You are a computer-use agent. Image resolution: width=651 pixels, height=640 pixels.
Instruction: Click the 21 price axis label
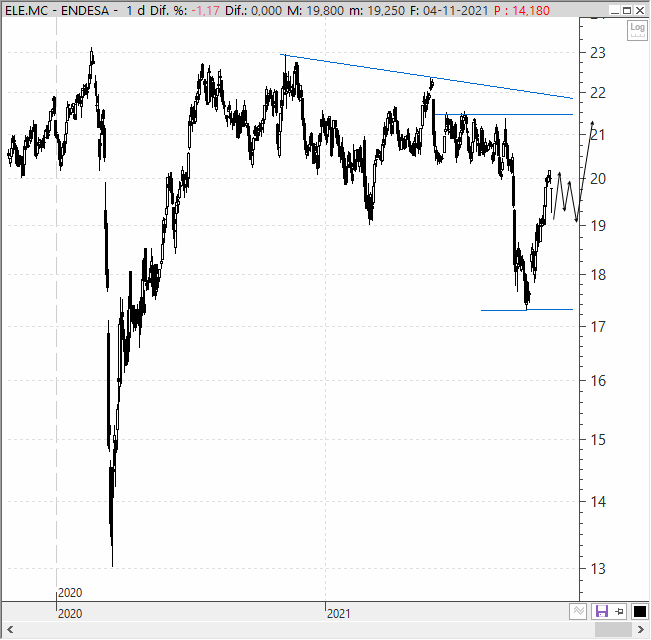click(x=598, y=134)
